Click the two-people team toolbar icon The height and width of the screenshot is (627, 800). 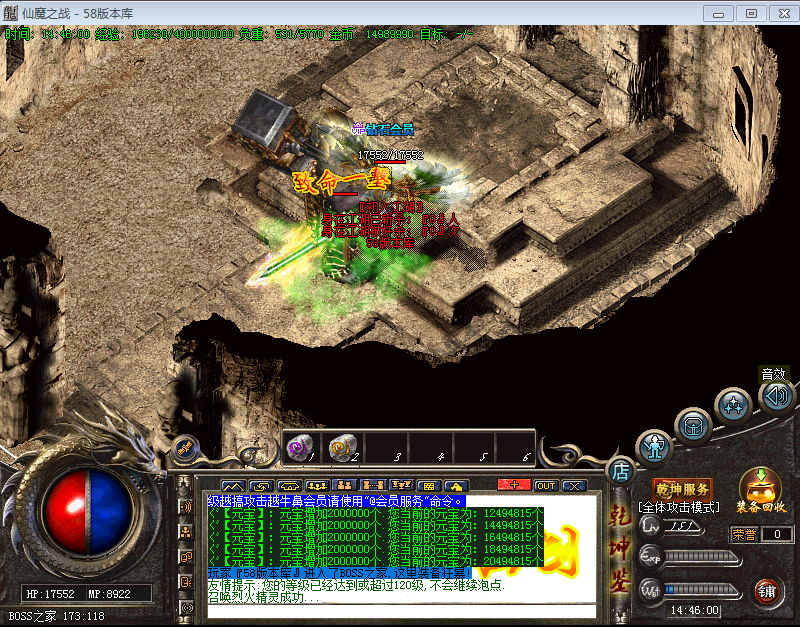(x=344, y=486)
